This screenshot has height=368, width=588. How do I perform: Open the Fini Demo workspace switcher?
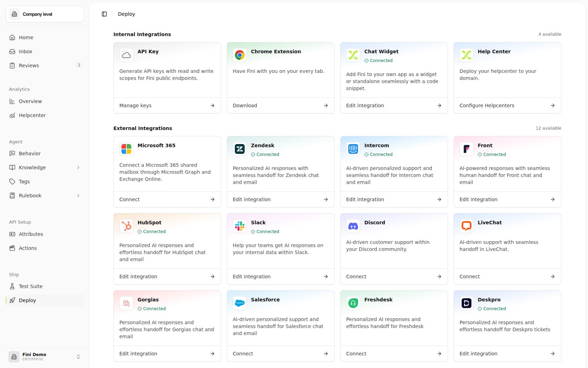coord(45,357)
